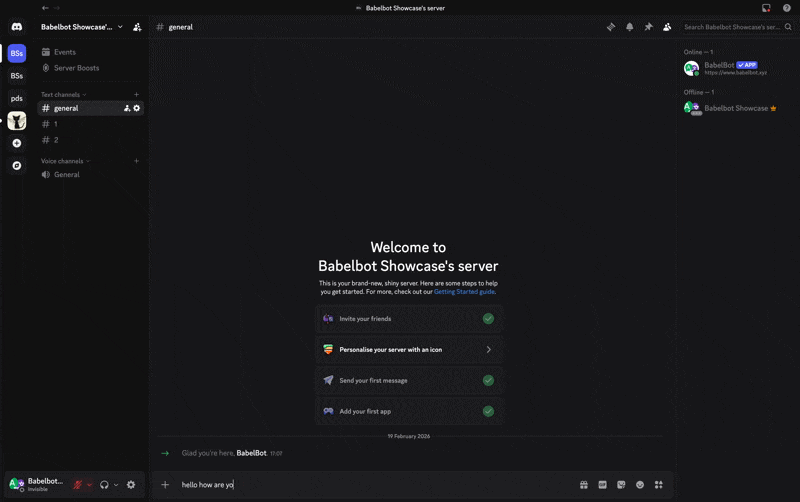Open Server Boosts
800x502 pixels.
tap(90, 68)
